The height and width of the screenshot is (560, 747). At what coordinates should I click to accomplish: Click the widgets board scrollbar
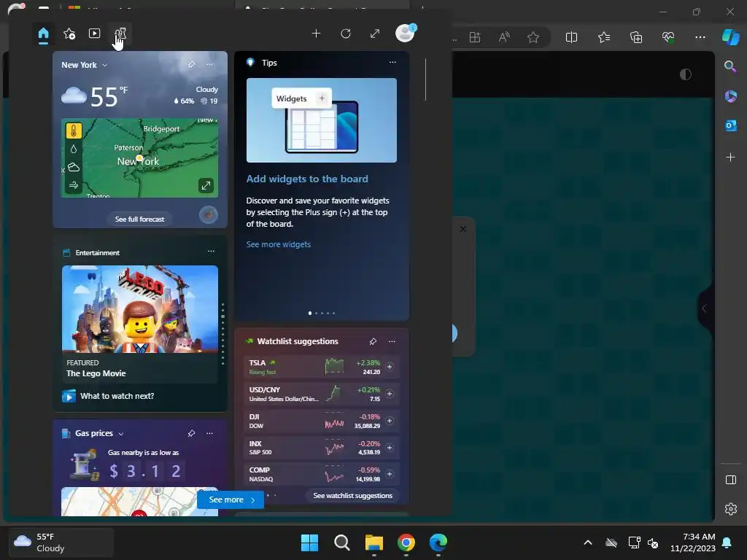(425, 79)
